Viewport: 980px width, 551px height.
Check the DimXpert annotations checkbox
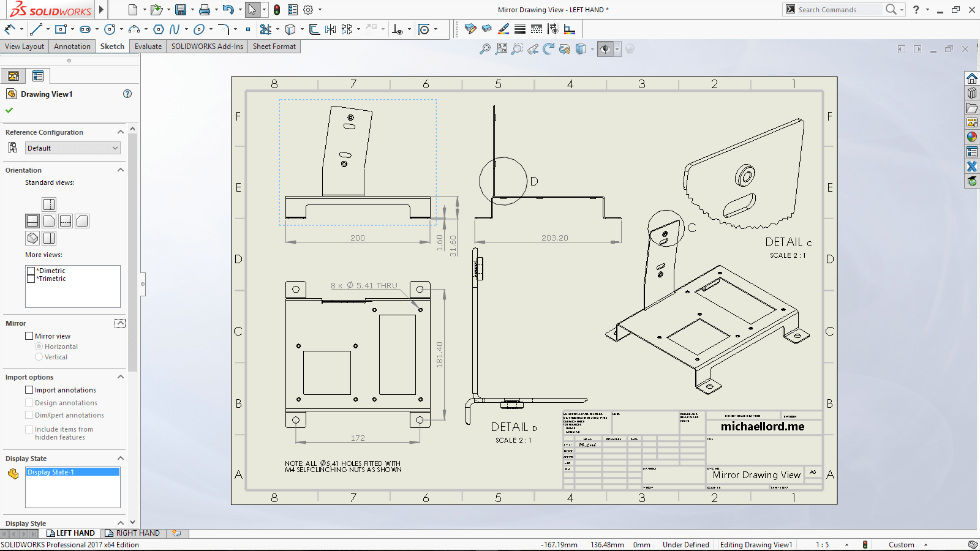29,415
